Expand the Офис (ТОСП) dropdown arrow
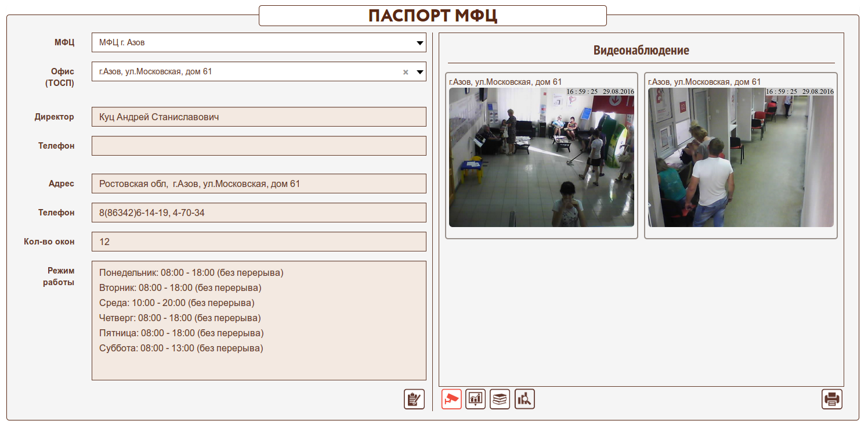The height and width of the screenshot is (428, 868). click(419, 72)
